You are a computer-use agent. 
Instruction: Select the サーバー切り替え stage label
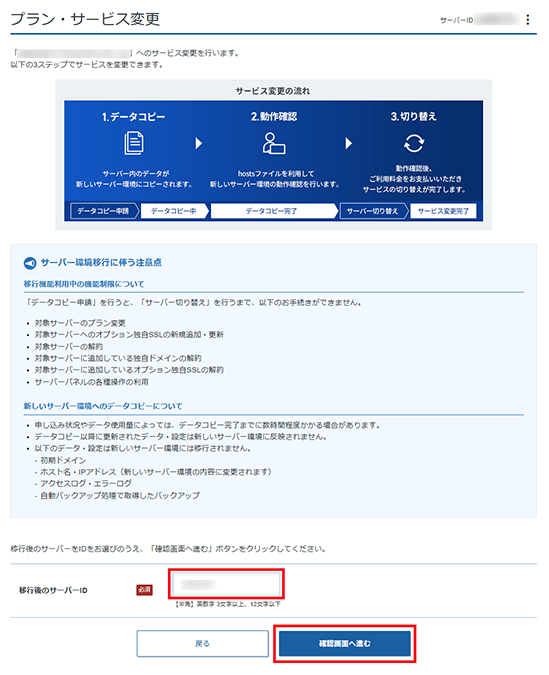click(373, 211)
